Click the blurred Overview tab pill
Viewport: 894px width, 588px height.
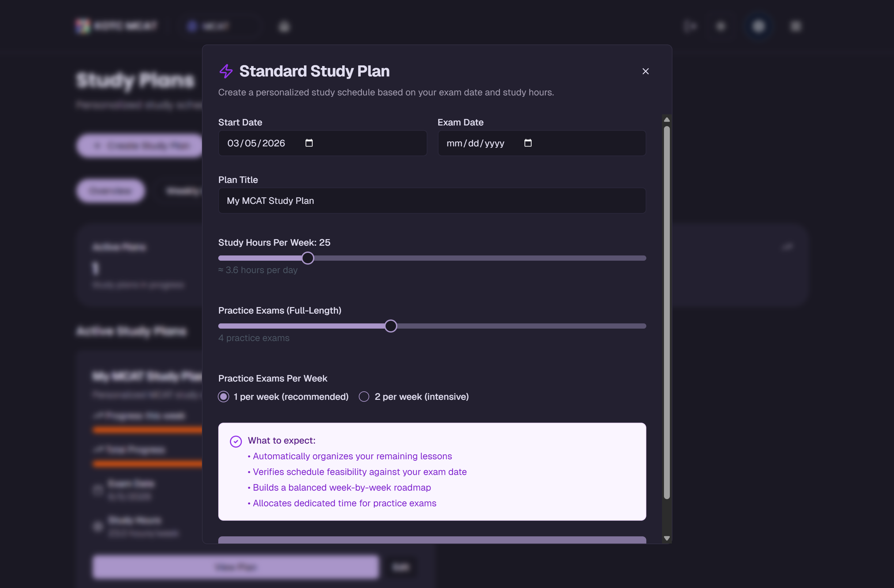pyautogui.click(x=110, y=191)
